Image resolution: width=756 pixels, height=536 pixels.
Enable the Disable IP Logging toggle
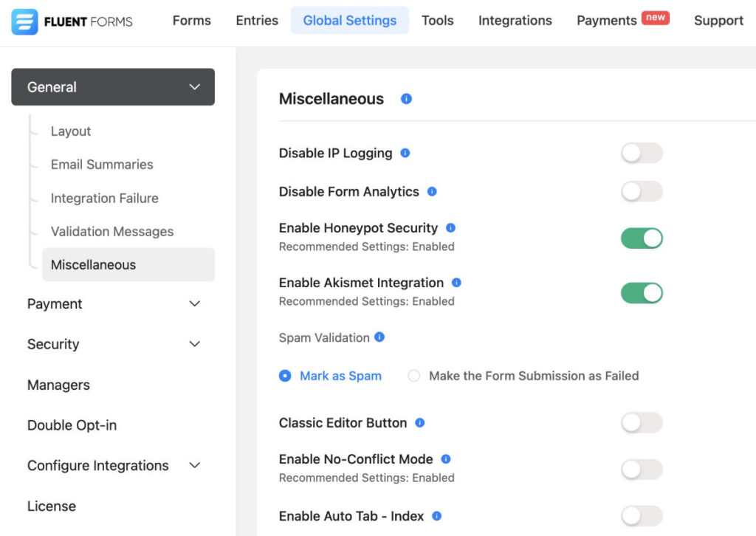(x=642, y=152)
